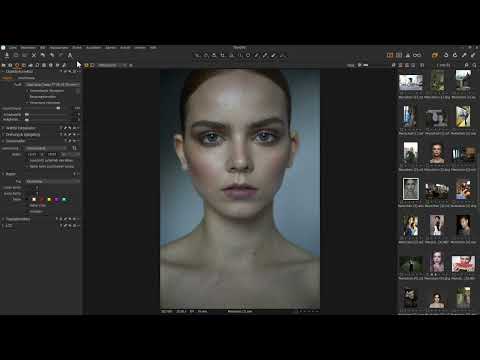
Task: Open the Apple menu
Action: [x=3, y=47]
